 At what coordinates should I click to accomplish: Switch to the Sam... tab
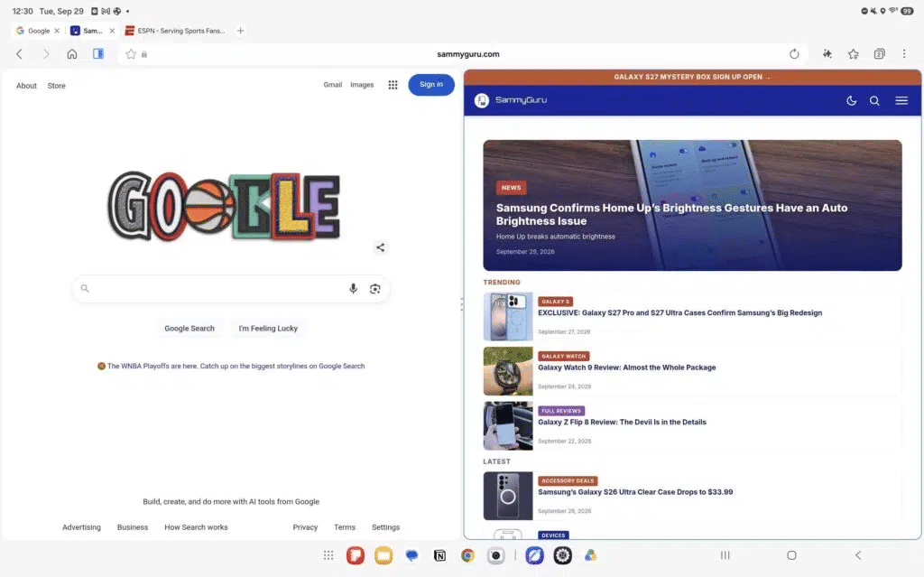pyautogui.click(x=88, y=31)
